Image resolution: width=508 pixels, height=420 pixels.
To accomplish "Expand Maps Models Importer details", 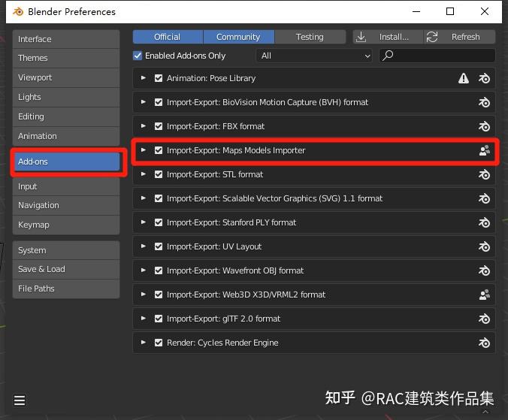I will [144, 150].
